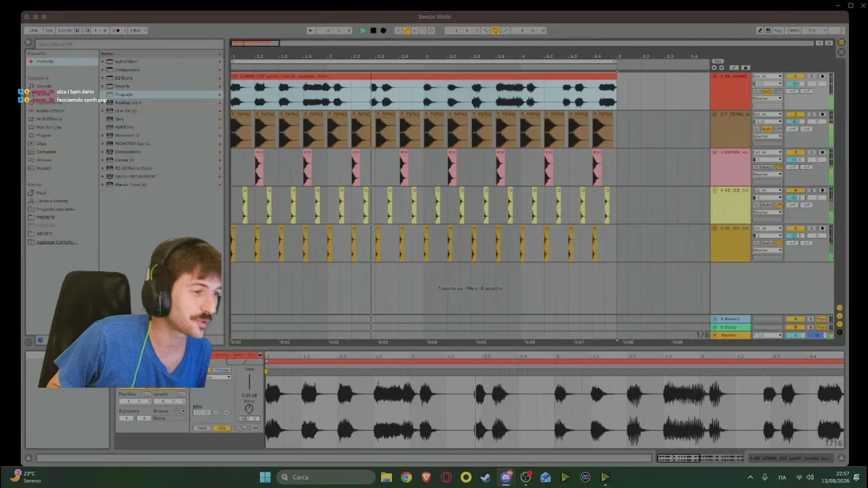Toggle Automation Mode icon above track headers
868x488 pixels.
click(x=734, y=68)
